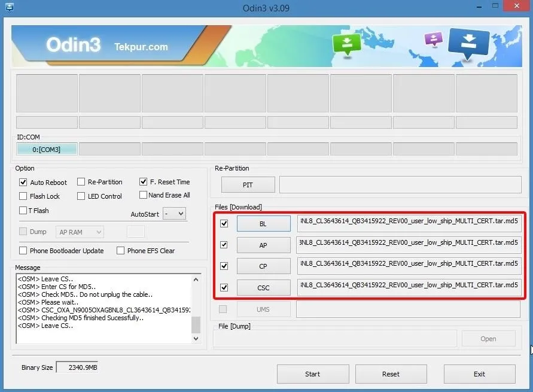The width and height of the screenshot is (533, 392).
Task: Click the CSC file button
Action: [x=263, y=288]
